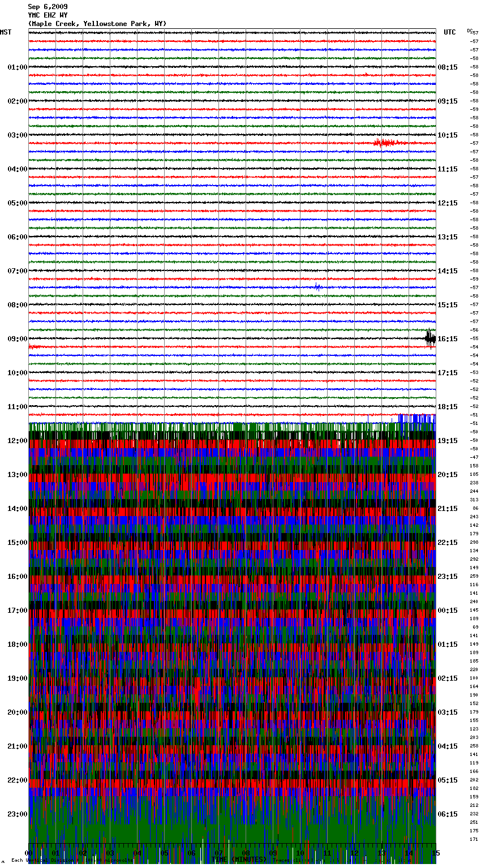The image size is (481, 868).
Task: Select the "16:00" MST hour label
Action: pyautogui.click(x=18, y=577)
